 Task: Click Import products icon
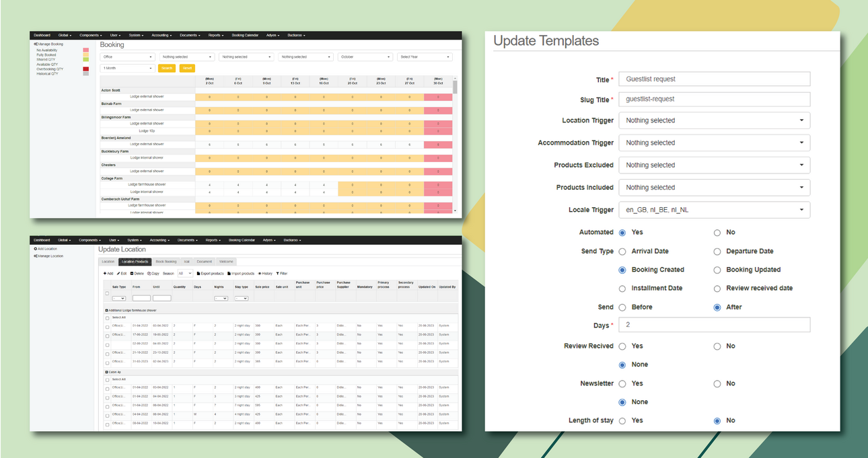click(229, 274)
